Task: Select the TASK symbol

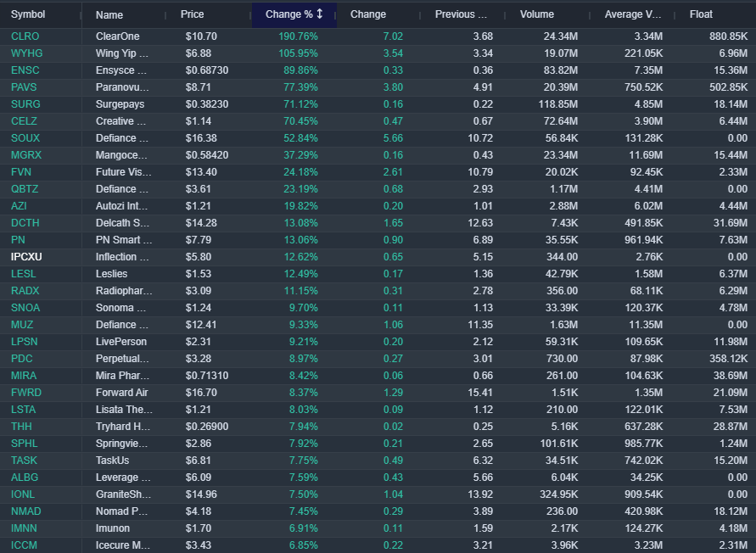Action: [x=24, y=461]
